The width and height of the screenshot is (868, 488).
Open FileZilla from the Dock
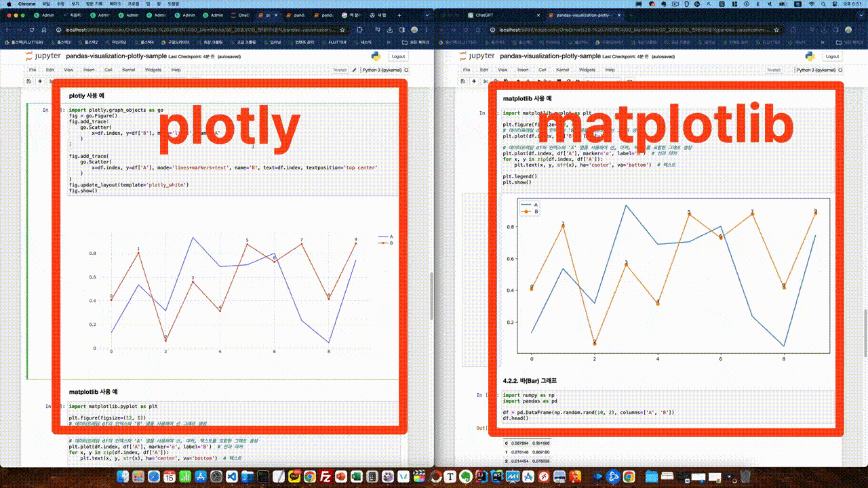pyautogui.click(x=325, y=476)
